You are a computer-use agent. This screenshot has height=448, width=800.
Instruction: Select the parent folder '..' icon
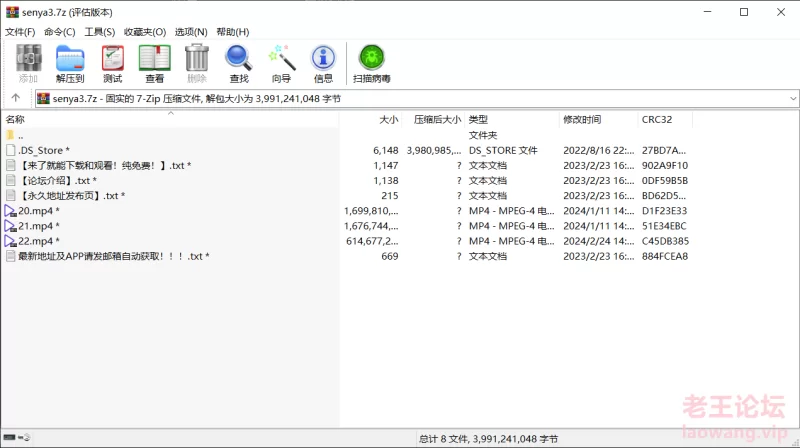click(10, 135)
